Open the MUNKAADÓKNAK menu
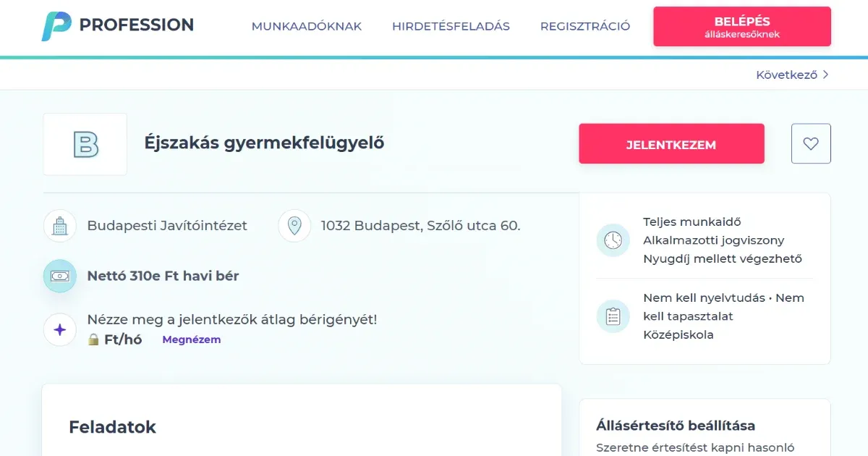 tap(306, 26)
